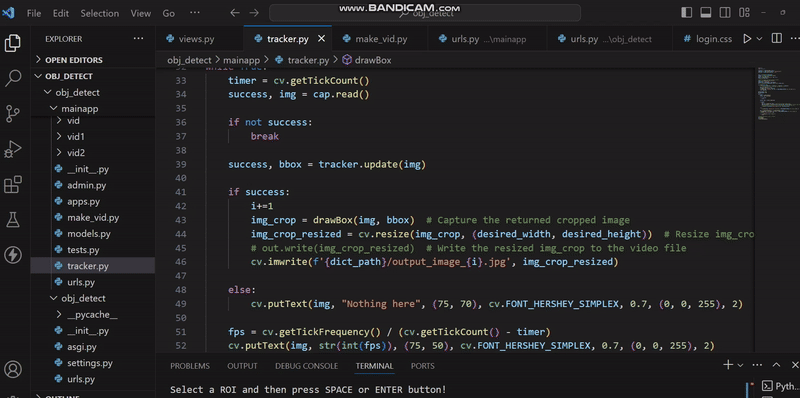Toggle the secondary side bar layout
Viewport: 800px width, 398px height.
(724, 13)
